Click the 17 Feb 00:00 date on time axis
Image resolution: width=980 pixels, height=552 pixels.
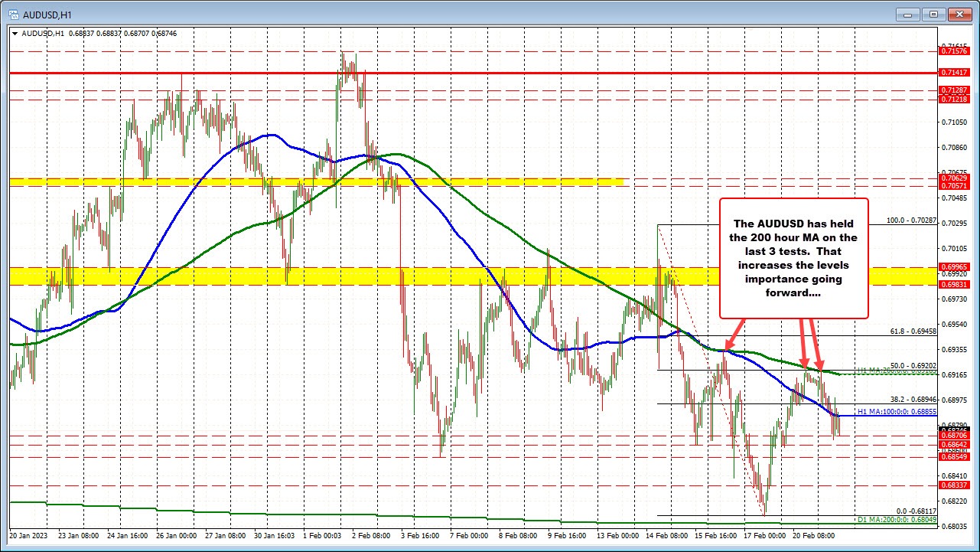(766, 537)
